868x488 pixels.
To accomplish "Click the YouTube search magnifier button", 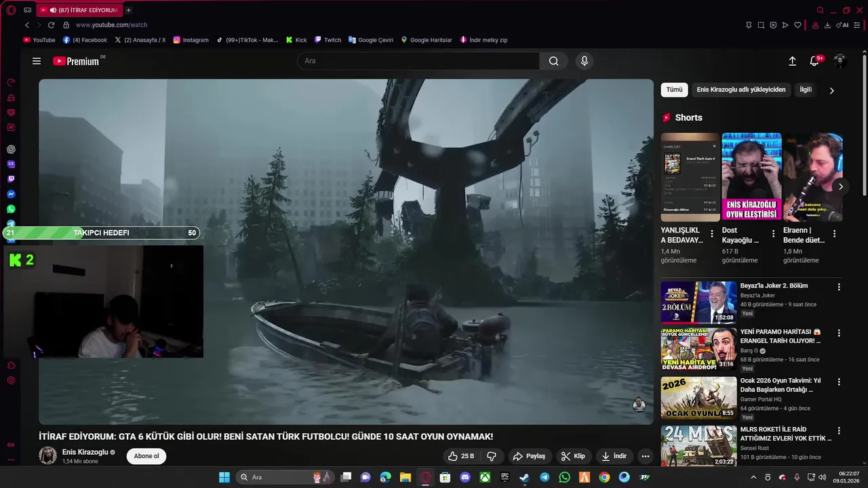I will pos(554,61).
